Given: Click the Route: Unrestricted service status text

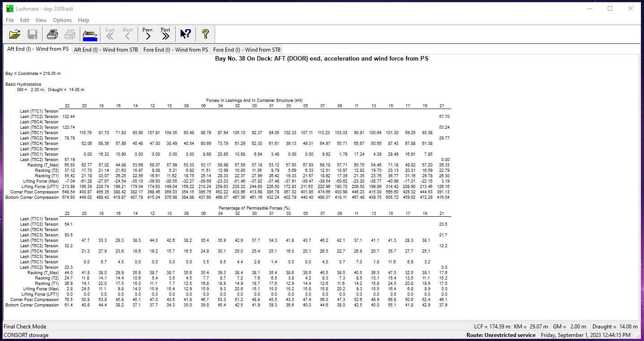Looking at the screenshot, I should tap(501, 335).
